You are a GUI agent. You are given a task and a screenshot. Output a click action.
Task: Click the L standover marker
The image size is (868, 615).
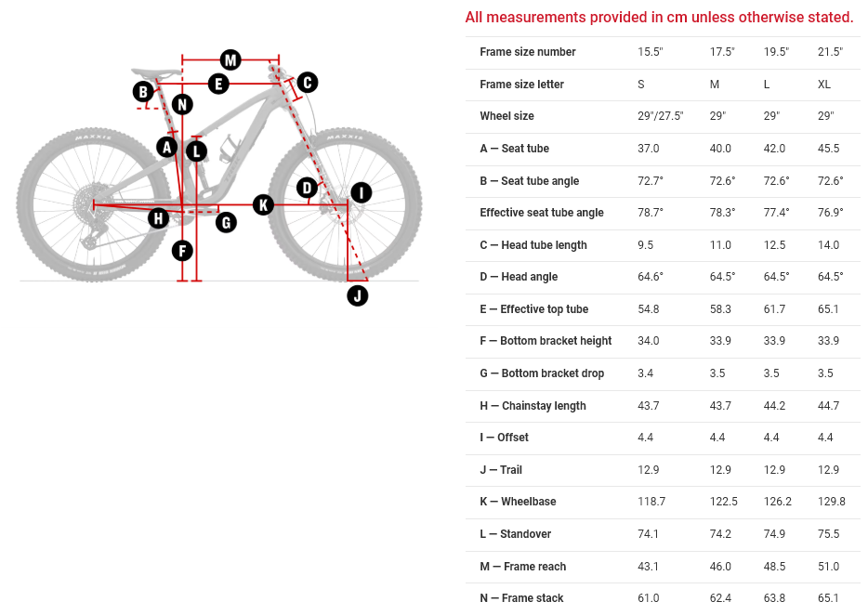[196, 150]
